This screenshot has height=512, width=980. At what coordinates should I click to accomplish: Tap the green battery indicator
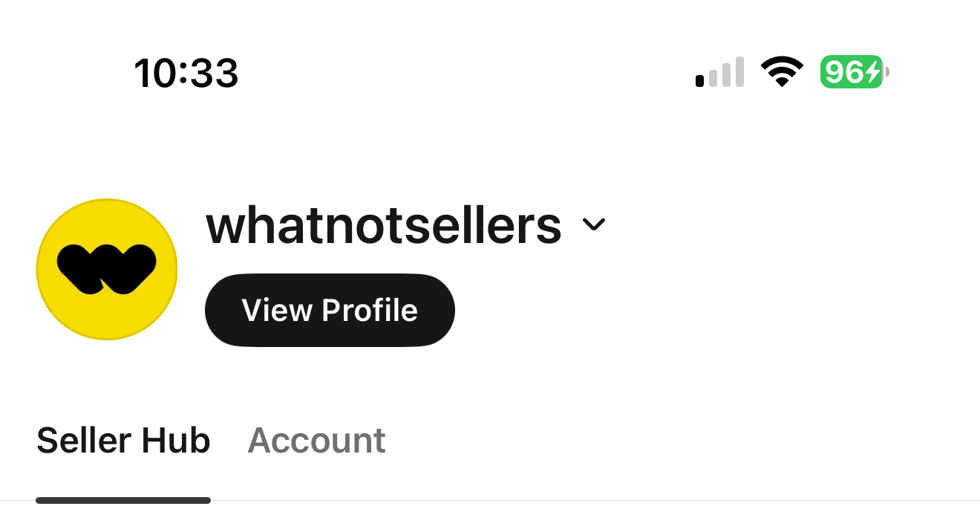(x=852, y=72)
